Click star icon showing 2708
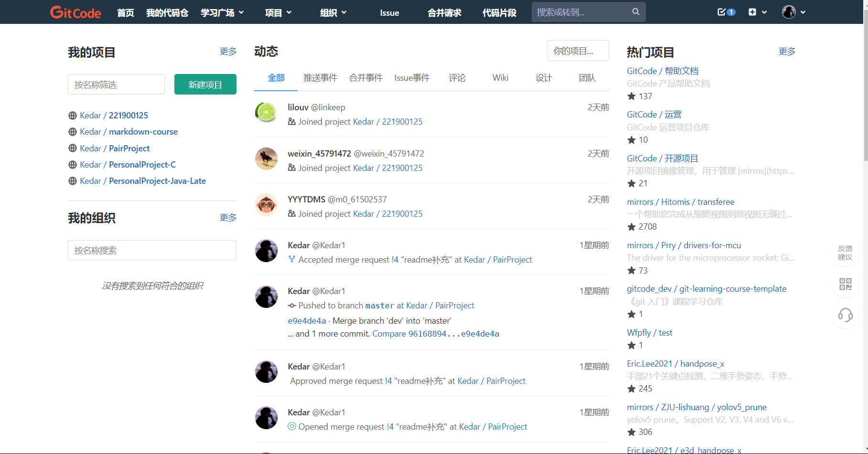The height and width of the screenshot is (454, 868). [x=632, y=227]
